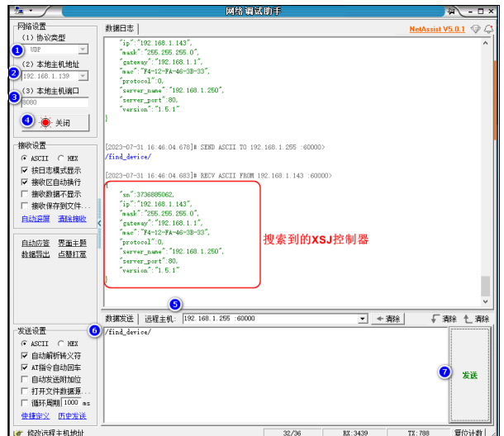Screen dimensions: 504x436
Task: Click the 清除 button beside the remote host field
Action: (x=387, y=319)
